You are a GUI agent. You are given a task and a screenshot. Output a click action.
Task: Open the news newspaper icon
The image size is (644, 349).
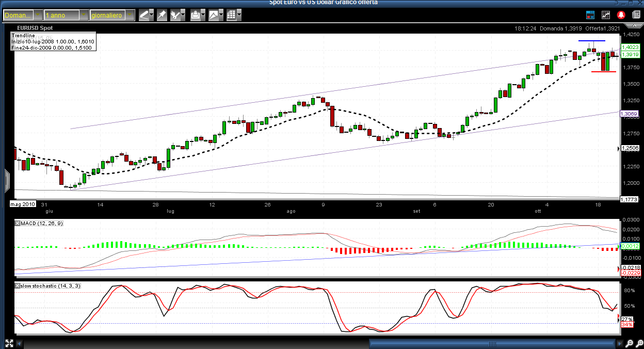[x=636, y=15]
